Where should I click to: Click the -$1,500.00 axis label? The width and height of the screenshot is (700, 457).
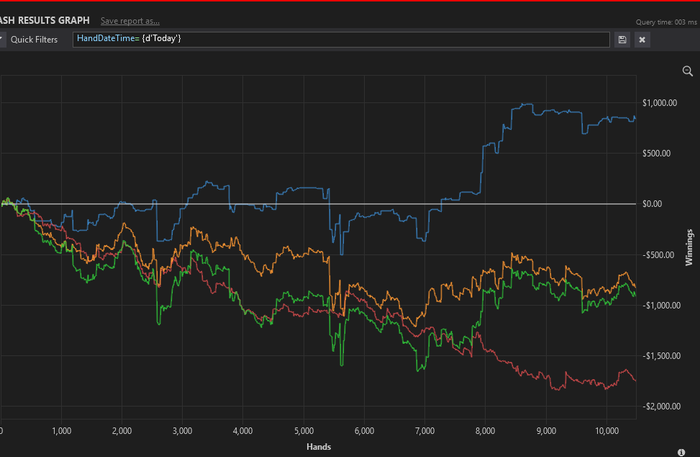(661, 356)
